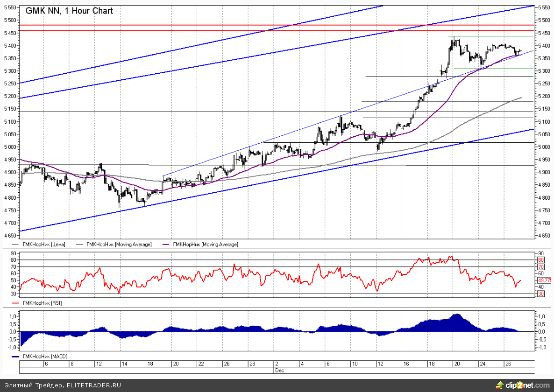Click the RSI 30 oversold level label
This screenshot has width=554, height=392.
point(541,294)
